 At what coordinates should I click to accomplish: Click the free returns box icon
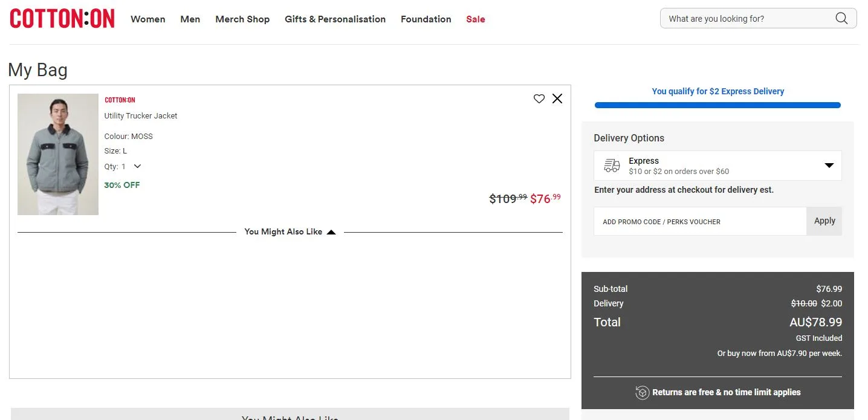[642, 393]
